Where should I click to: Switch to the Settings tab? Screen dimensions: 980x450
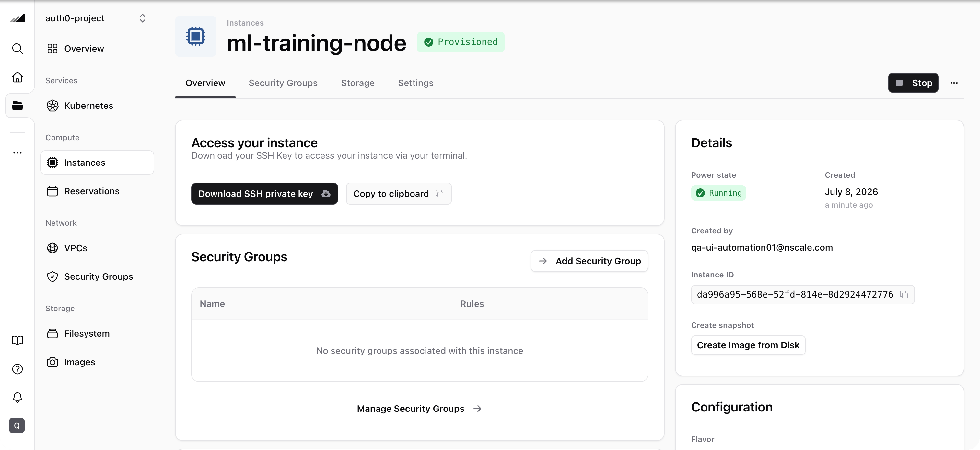click(x=416, y=83)
